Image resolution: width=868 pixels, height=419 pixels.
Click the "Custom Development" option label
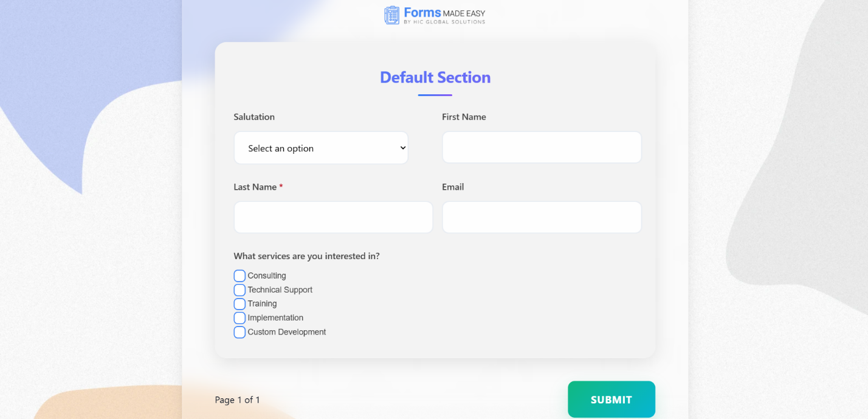[286, 332]
